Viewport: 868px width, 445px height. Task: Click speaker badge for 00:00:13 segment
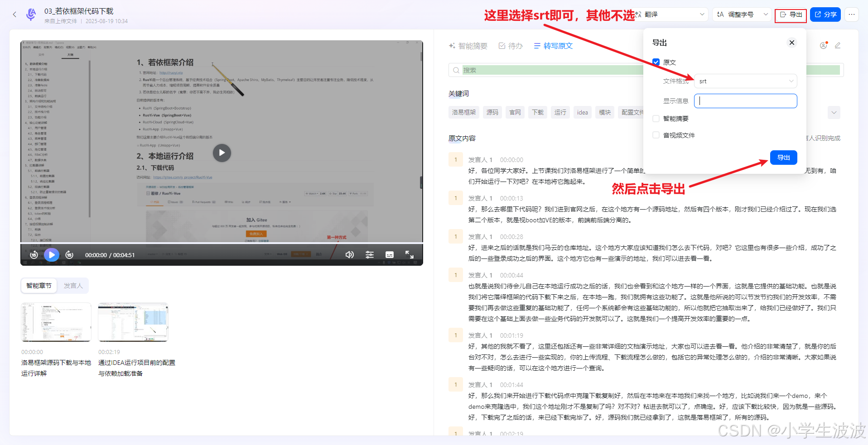[456, 198]
